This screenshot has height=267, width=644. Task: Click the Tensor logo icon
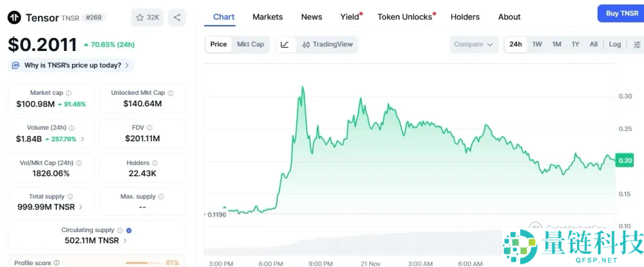14,17
